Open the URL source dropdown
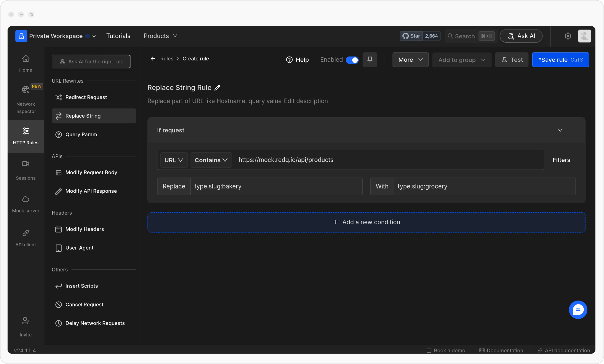The height and width of the screenshot is (364, 604). click(x=174, y=160)
